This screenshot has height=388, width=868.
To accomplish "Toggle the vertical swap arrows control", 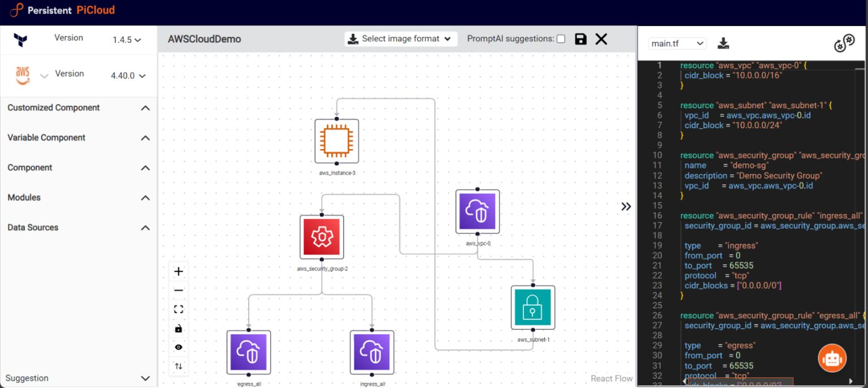I will tap(179, 366).
